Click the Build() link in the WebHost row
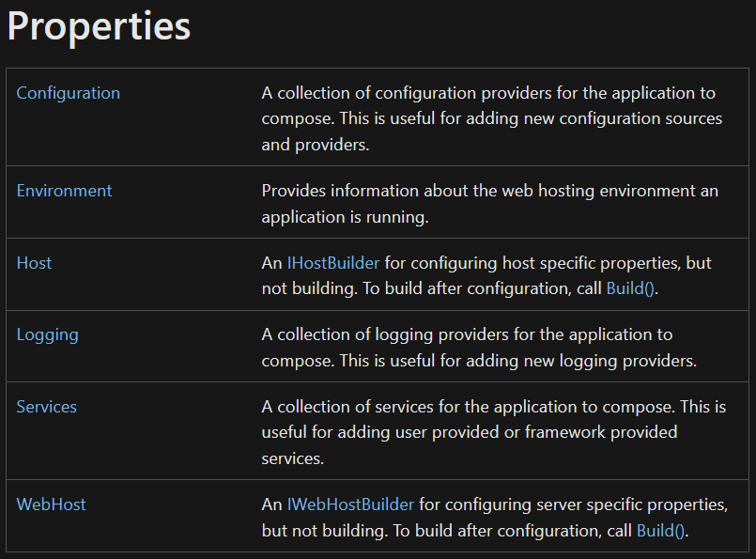 [x=660, y=531]
